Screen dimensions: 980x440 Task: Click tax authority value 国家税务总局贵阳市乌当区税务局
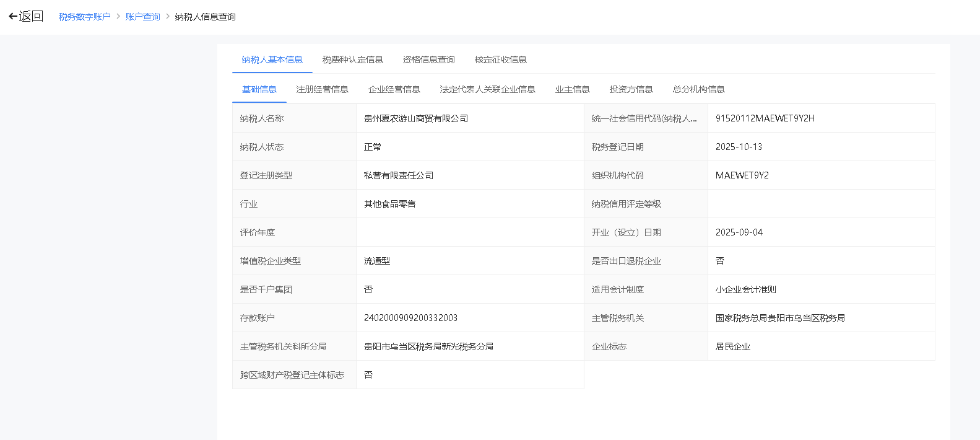coord(779,318)
